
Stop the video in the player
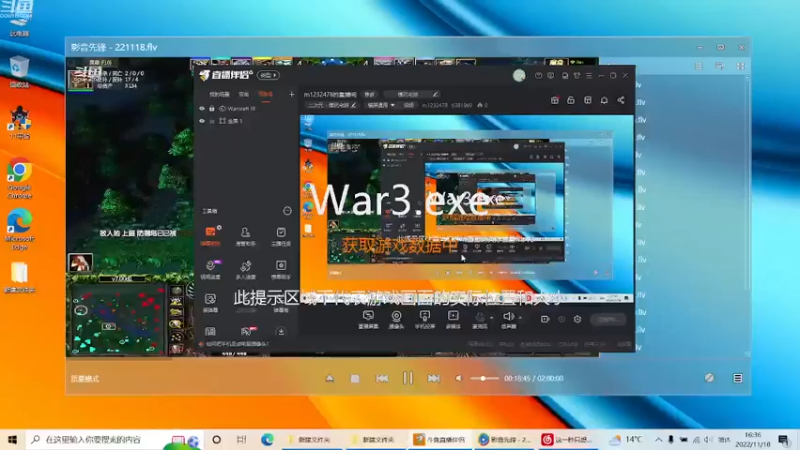click(x=355, y=379)
